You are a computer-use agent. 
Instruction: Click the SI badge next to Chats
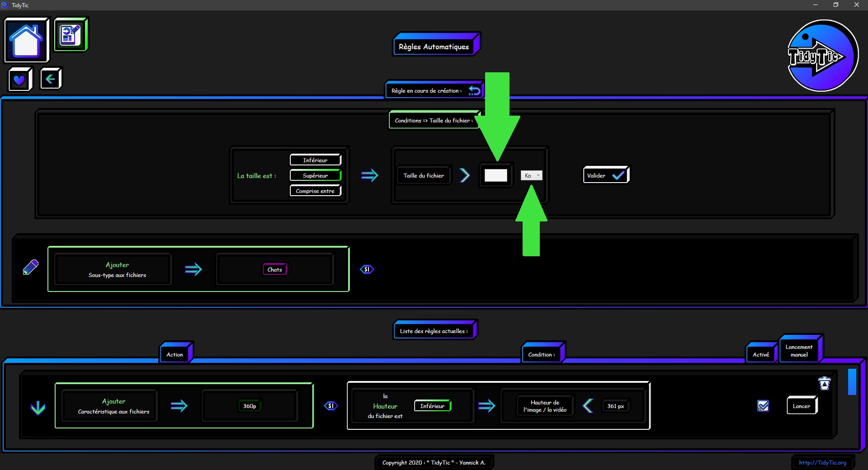point(367,269)
